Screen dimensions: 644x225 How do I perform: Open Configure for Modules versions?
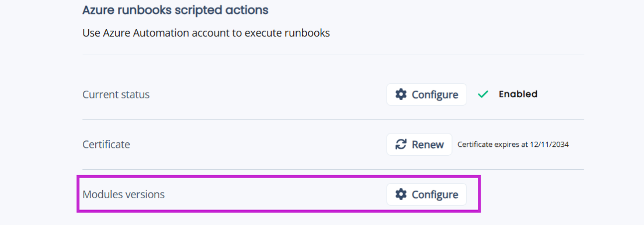tap(427, 195)
